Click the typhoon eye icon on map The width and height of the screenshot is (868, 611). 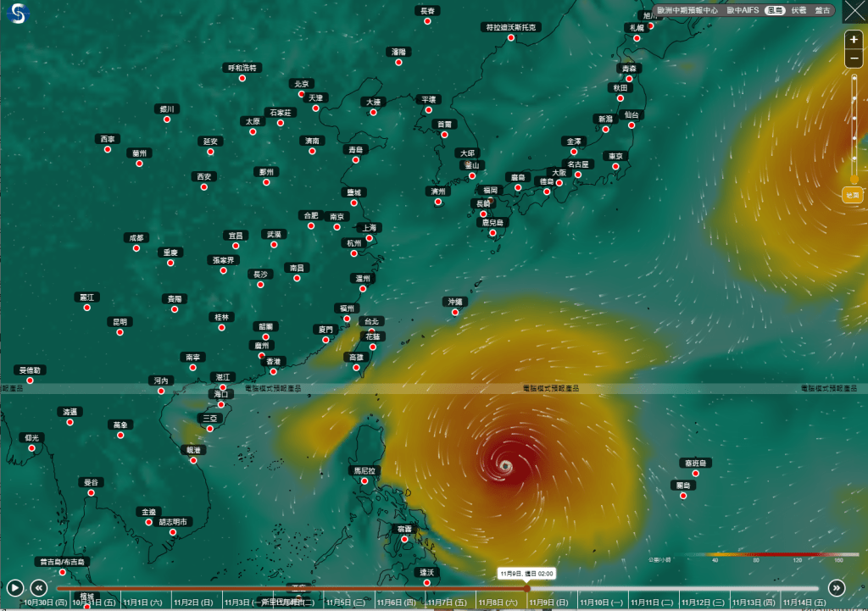[x=506, y=465]
